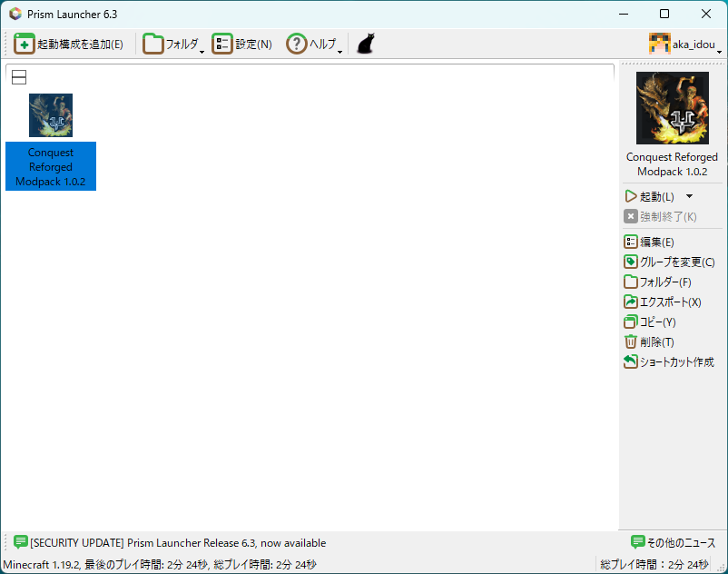Open the ヘルプ help menu
This screenshot has width=728, height=574.
pos(314,45)
